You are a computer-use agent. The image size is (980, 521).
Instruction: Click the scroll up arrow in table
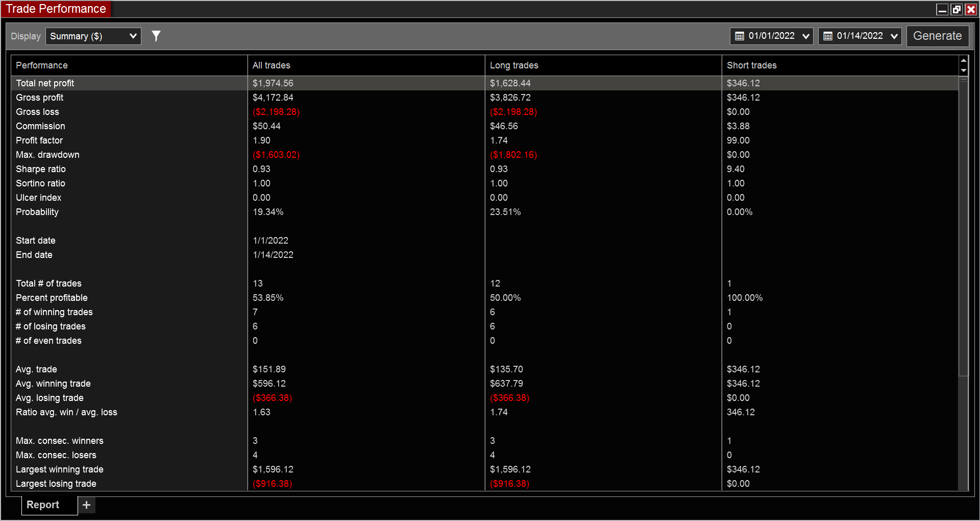(964, 61)
